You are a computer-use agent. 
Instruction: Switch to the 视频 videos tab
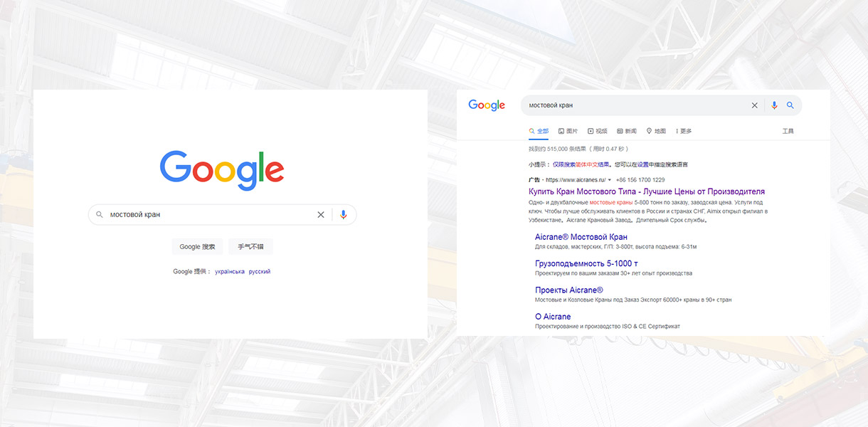tap(598, 131)
